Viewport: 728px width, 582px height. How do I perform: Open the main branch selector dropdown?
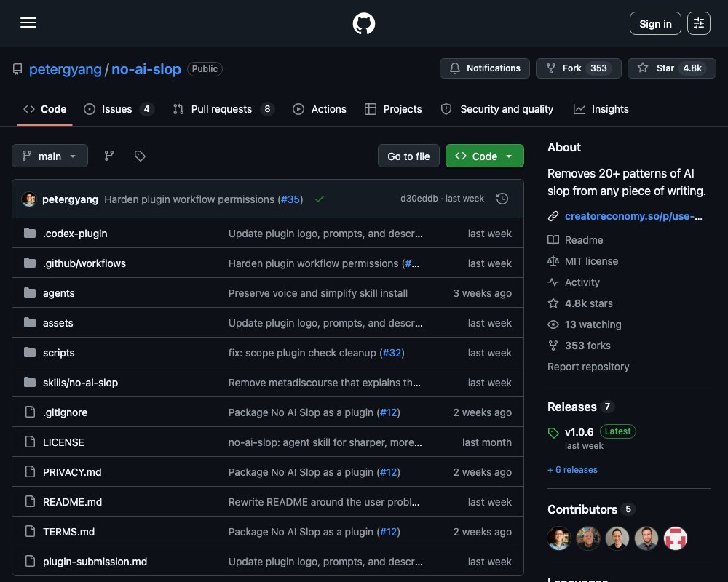point(50,156)
